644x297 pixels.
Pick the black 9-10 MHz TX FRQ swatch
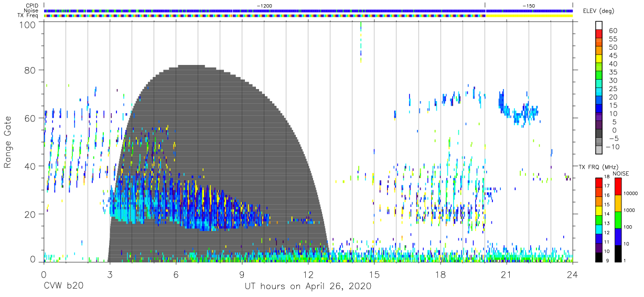point(599,256)
